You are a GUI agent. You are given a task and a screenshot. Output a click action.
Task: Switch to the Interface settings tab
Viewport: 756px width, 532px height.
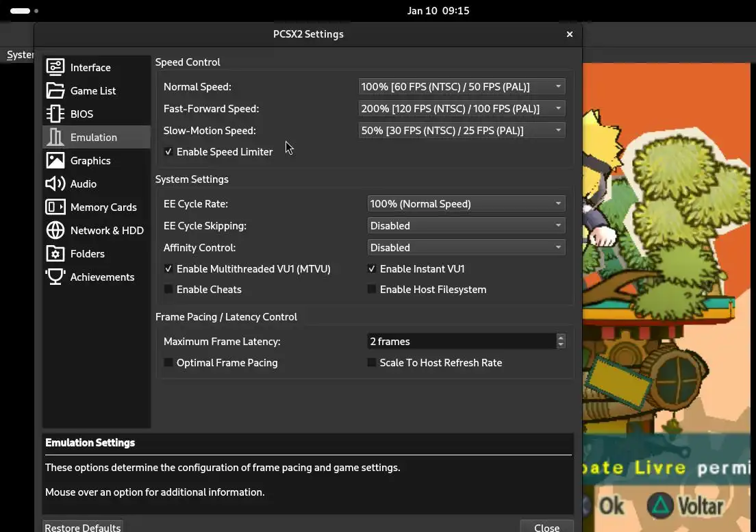(x=97, y=67)
